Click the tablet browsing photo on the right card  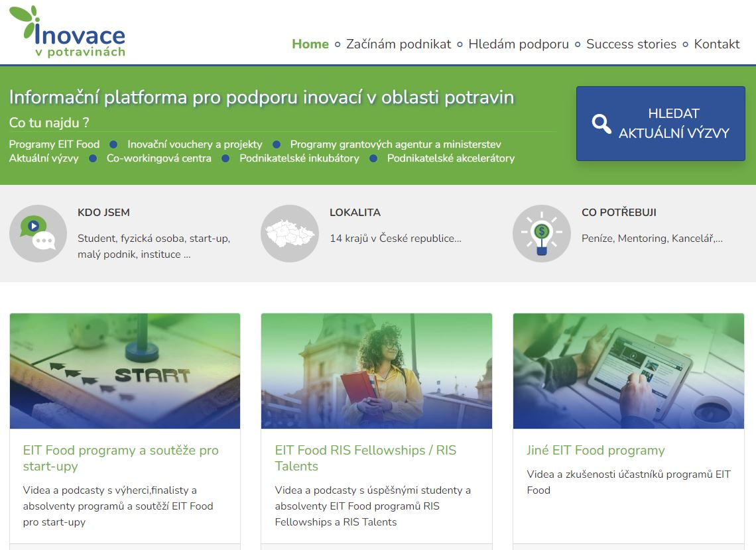tap(628, 370)
